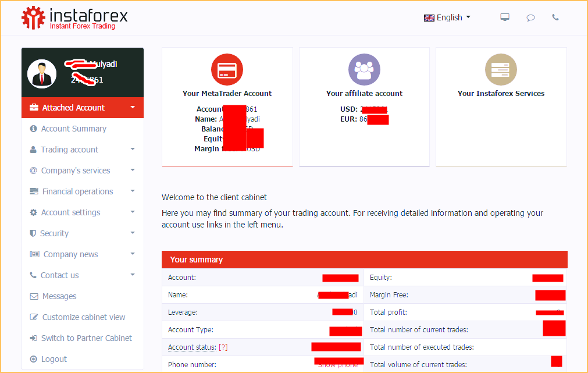Open Company's services menu
Screen dimensions: 588x373
[x=76, y=170]
